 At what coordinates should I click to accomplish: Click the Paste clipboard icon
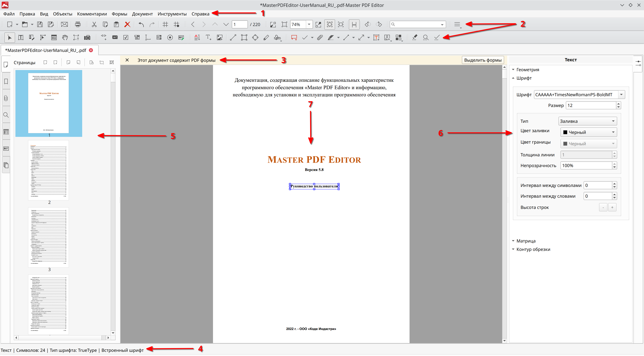tap(116, 25)
